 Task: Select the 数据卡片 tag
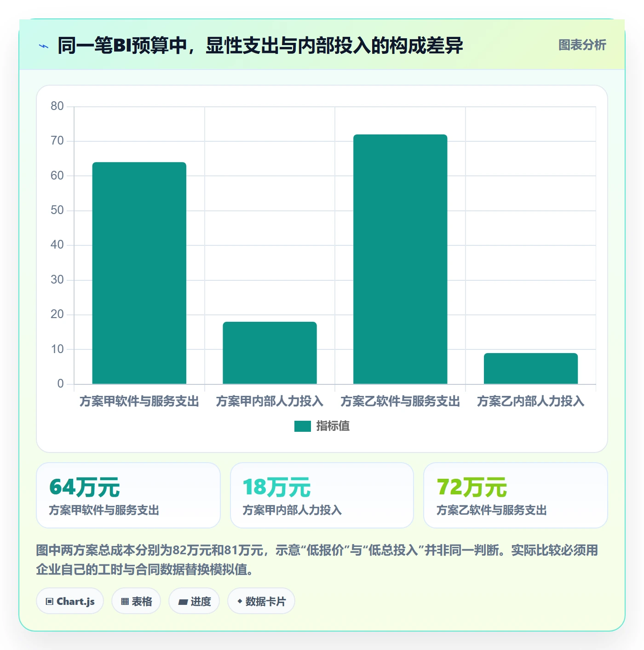[261, 601]
